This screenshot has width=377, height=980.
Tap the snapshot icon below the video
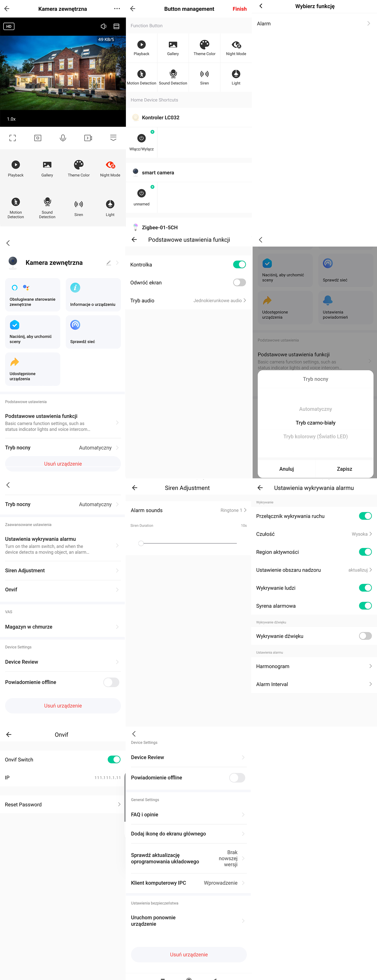[38, 138]
